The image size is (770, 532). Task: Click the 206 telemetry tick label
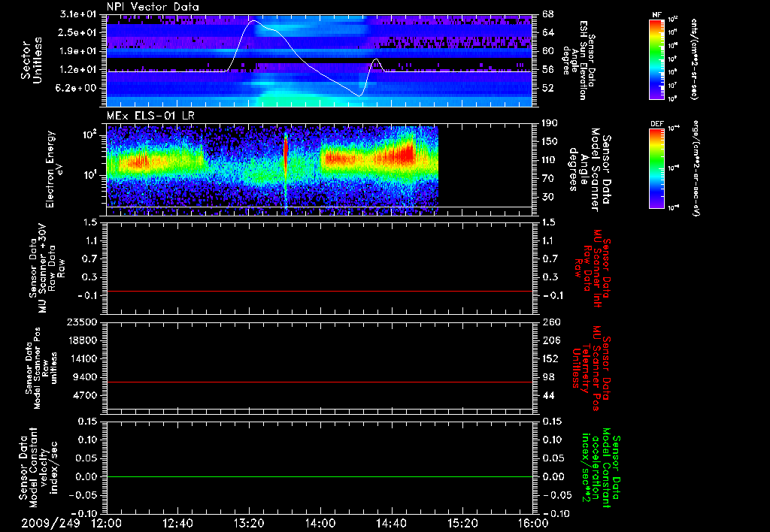tap(551, 340)
